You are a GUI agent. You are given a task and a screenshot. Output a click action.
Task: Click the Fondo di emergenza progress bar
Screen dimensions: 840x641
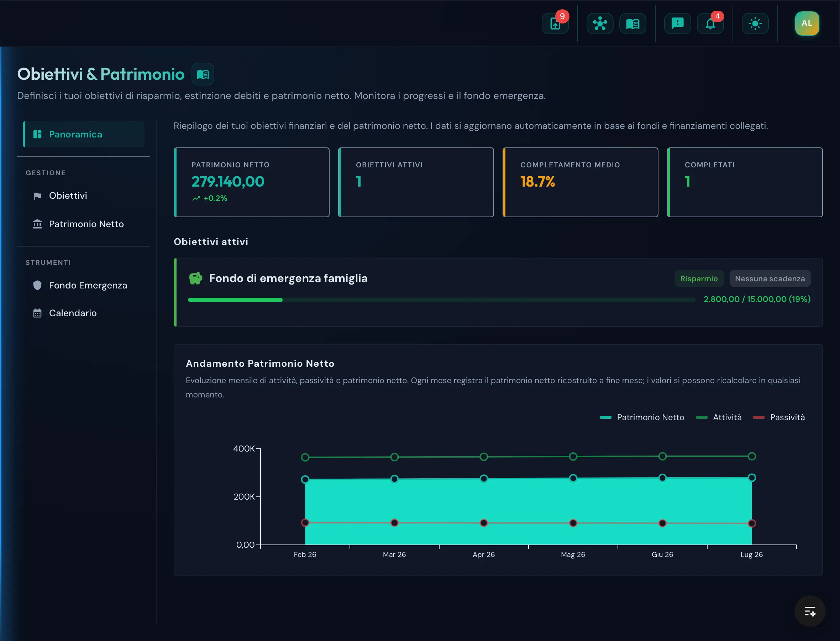[x=442, y=300]
